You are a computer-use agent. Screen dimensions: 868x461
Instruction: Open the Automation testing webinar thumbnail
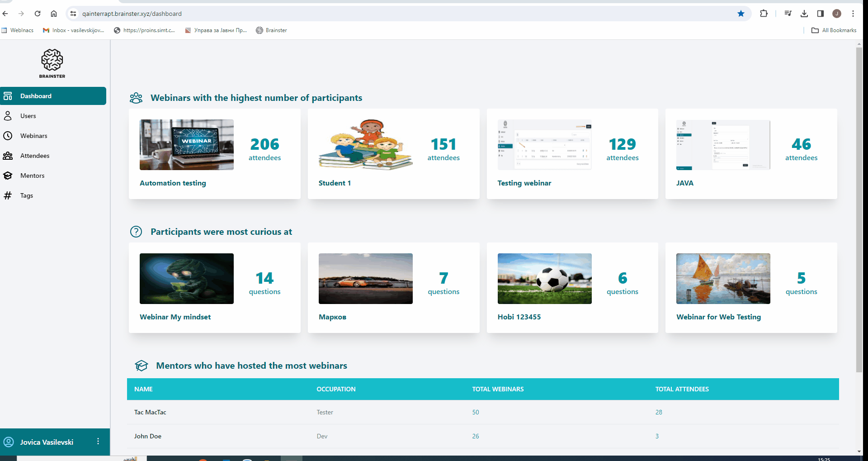coord(186,145)
